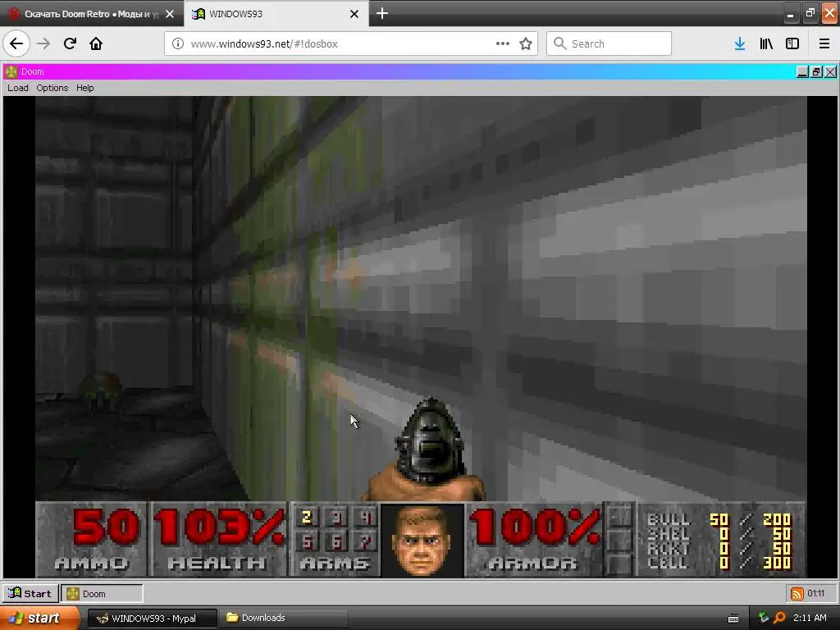Select the Doom taskbar item in Windows93
The height and width of the screenshot is (630, 840).
pos(102,594)
